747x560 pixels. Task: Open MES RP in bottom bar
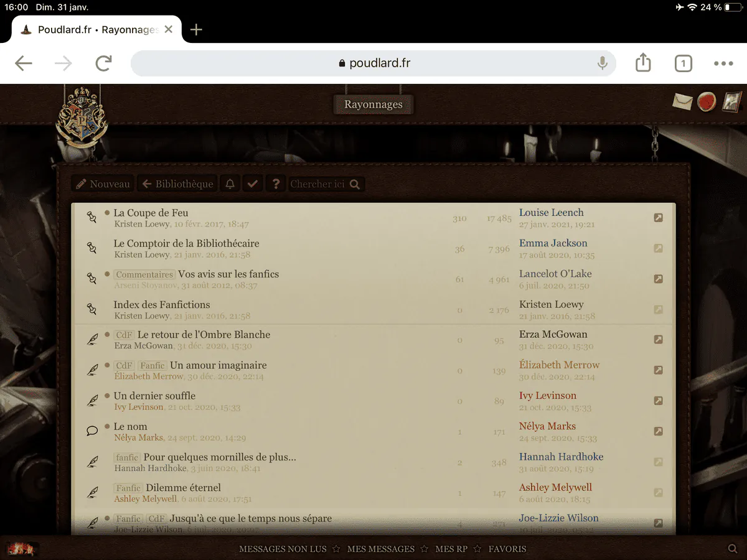tap(451, 549)
